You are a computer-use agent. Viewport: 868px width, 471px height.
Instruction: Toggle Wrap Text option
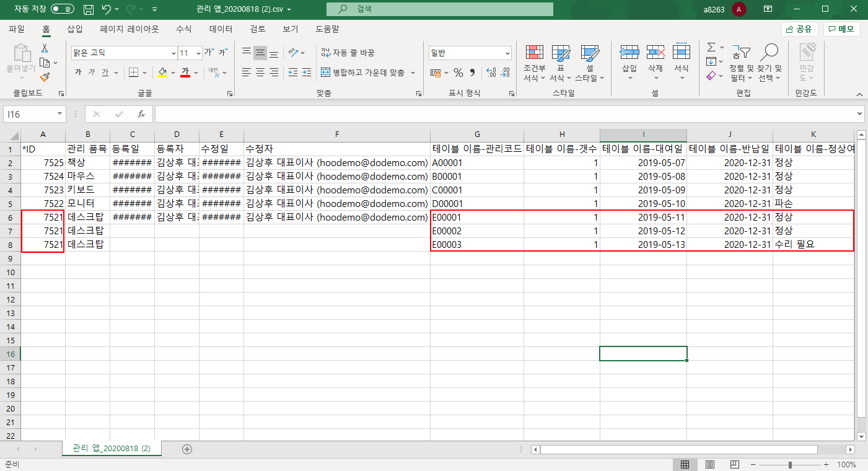(x=348, y=53)
